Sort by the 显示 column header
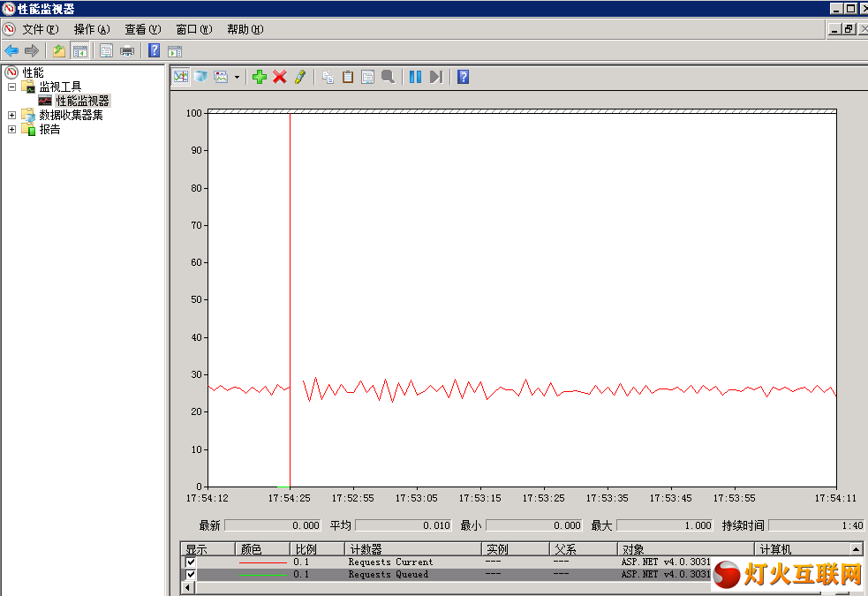Image resolution: width=868 pixels, height=596 pixels. pyautogui.click(x=208, y=549)
